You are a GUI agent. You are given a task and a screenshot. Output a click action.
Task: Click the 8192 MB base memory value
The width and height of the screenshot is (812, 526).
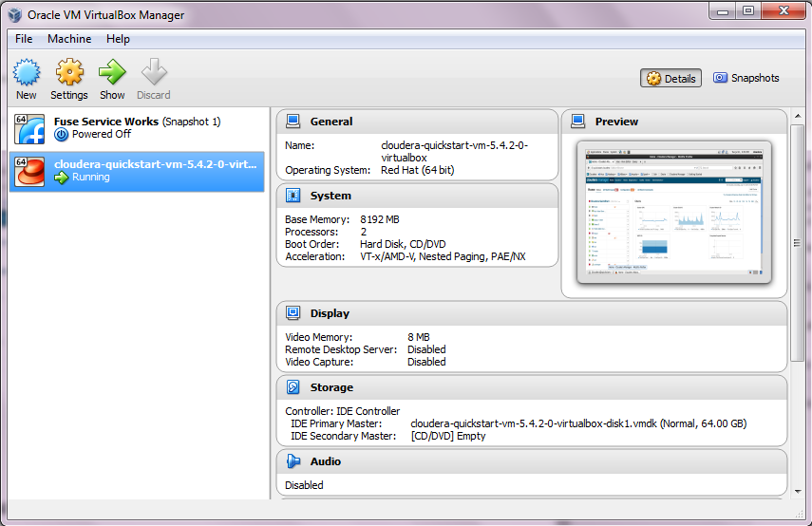(380, 219)
